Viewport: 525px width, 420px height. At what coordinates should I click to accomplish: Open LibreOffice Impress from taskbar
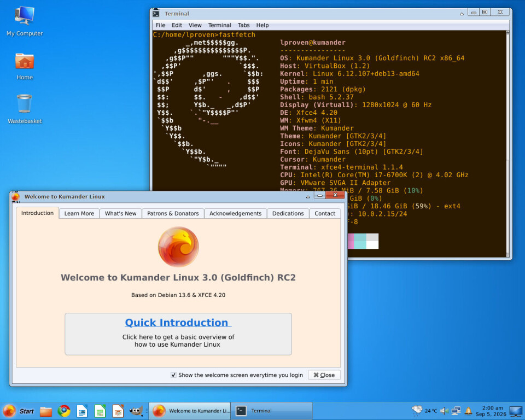(118, 411)
